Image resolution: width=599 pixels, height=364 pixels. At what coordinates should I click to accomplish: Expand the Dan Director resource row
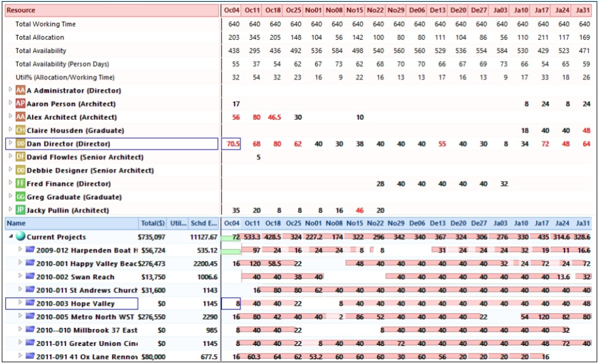pos(11,143)
